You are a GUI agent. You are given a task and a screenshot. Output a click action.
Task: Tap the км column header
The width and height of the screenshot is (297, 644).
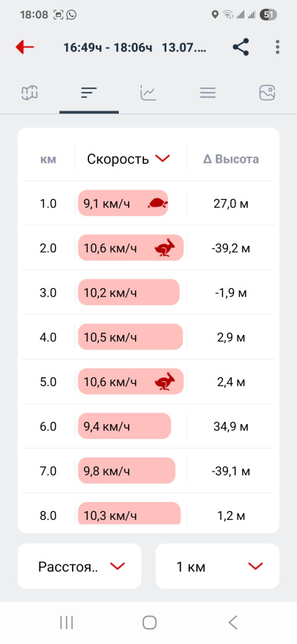pos(48,159)
